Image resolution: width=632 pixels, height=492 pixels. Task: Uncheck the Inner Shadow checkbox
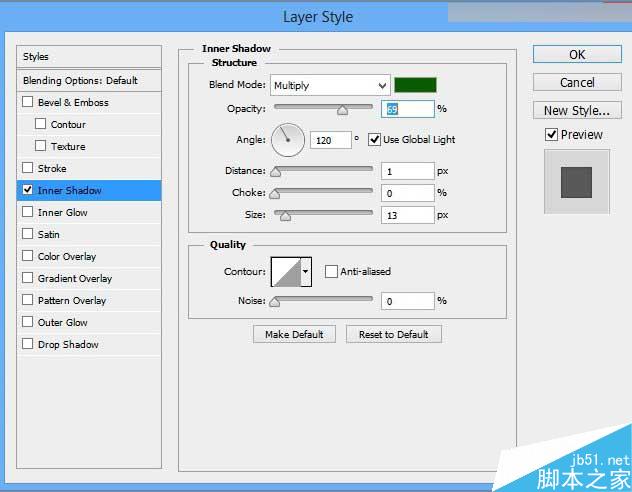[x=27, y=190]
